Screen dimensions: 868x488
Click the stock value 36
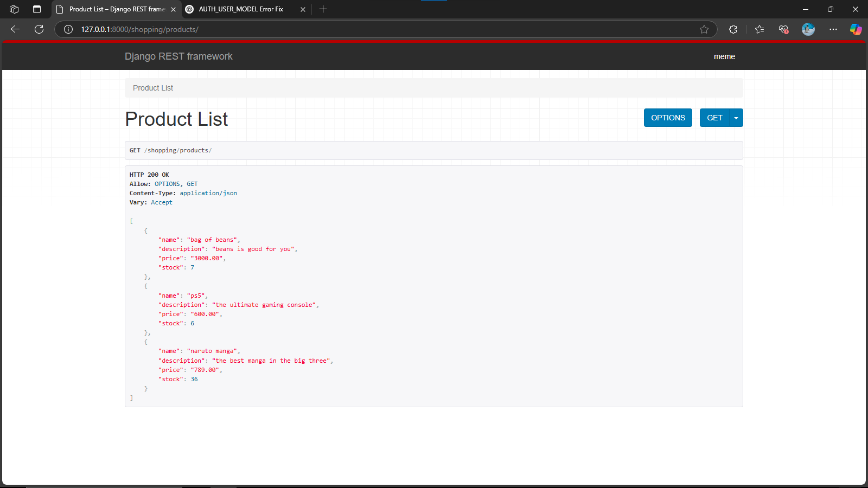pos(194,379)
